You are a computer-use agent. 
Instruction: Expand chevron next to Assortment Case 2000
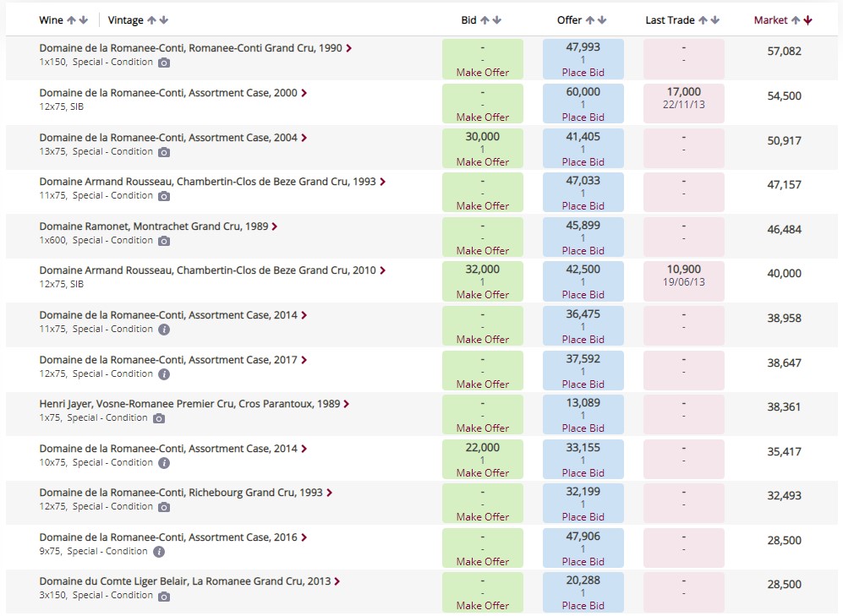304,93
